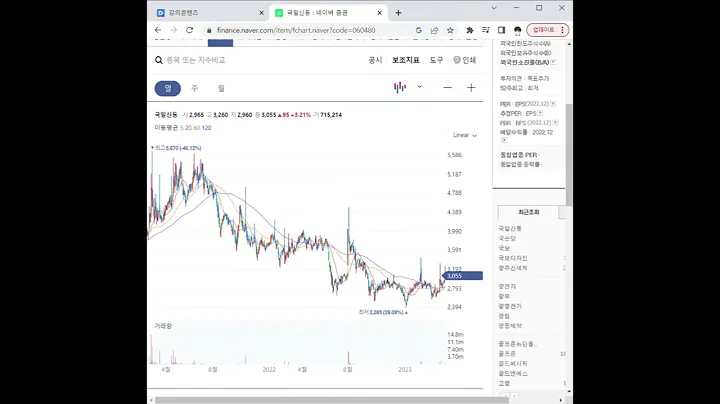Open the media control playlist icon
Screen dimensions: 720x404
[x=485, y=30]
